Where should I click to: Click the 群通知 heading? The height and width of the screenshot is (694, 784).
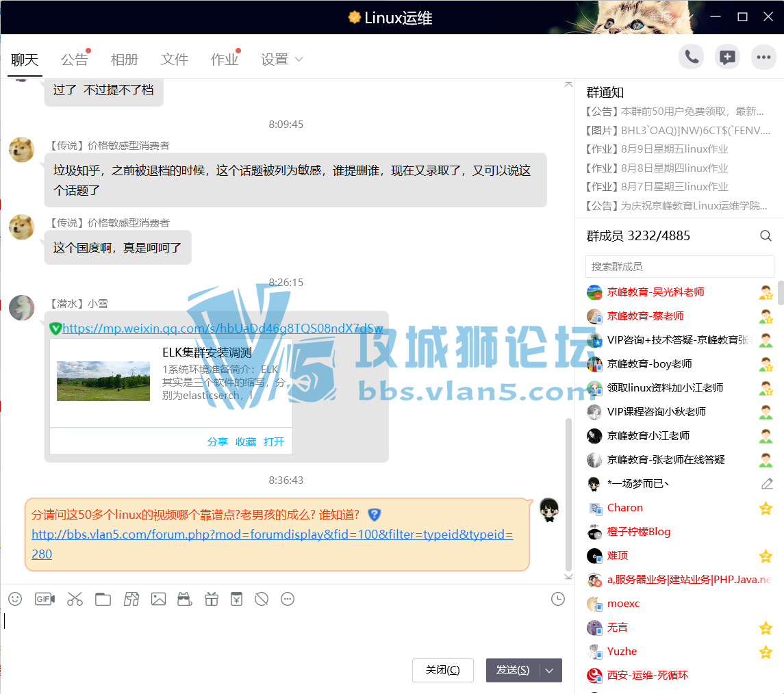(x=605, y=92)
